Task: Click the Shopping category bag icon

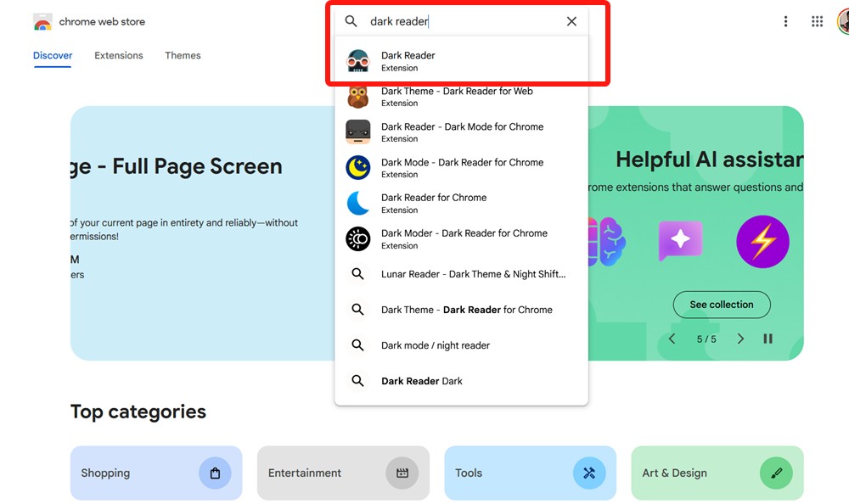Action: pyautogui.click(x=216, y=473)
